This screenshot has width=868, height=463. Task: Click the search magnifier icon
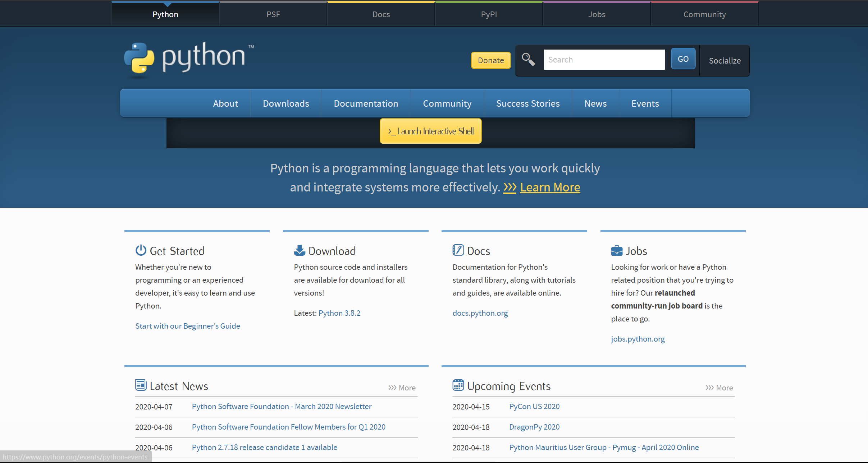click(528, 59)
